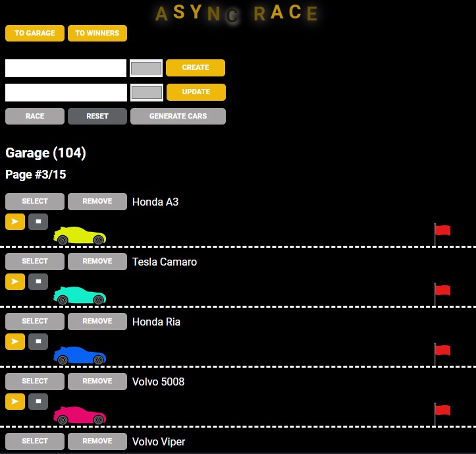This screenshot has width=476, height=454.
Task: Click the yellow Honda A3 car icon
Action: click(80, 235)
